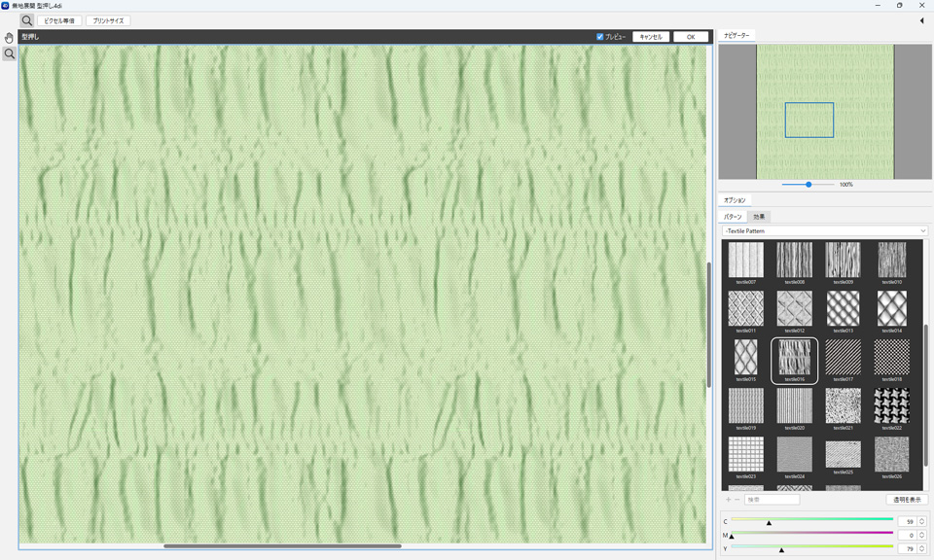
Task: Toggle the プレビュー preview checkbox
Action: tap(600, 37)
